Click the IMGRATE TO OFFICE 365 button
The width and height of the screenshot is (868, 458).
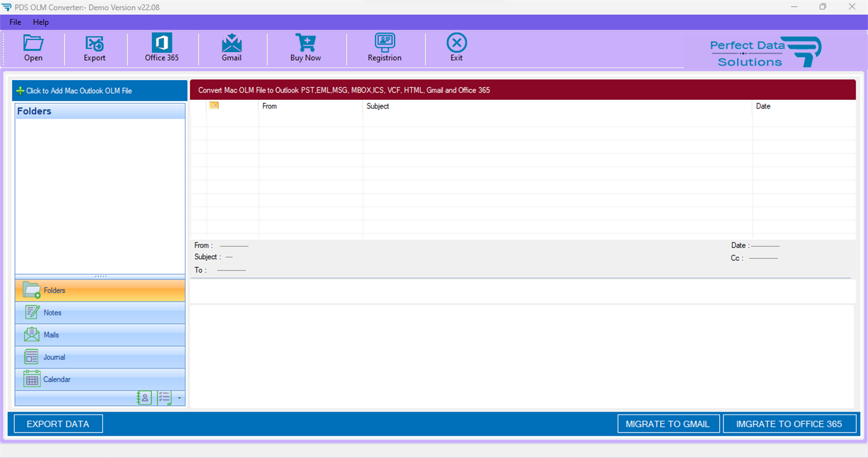coord(789,424)
